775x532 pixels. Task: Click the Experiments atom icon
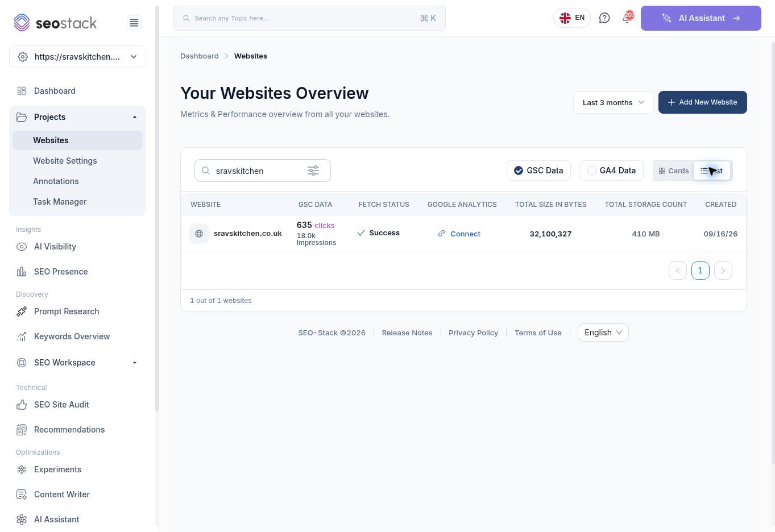tap(22, 469)
